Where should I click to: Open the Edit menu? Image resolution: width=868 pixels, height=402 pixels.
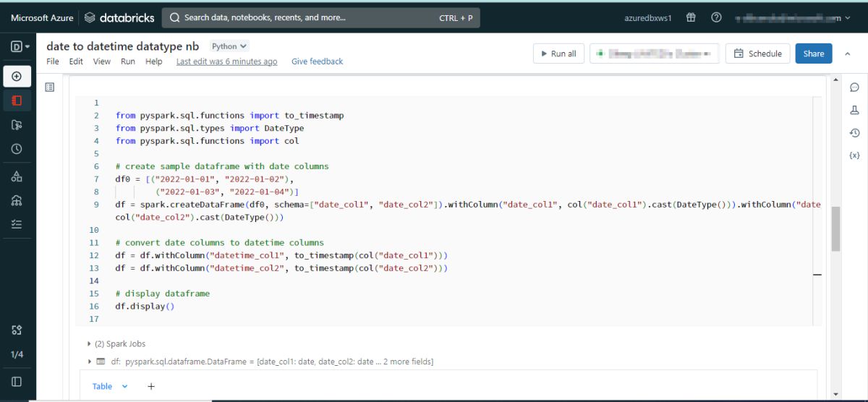[76, 61]
